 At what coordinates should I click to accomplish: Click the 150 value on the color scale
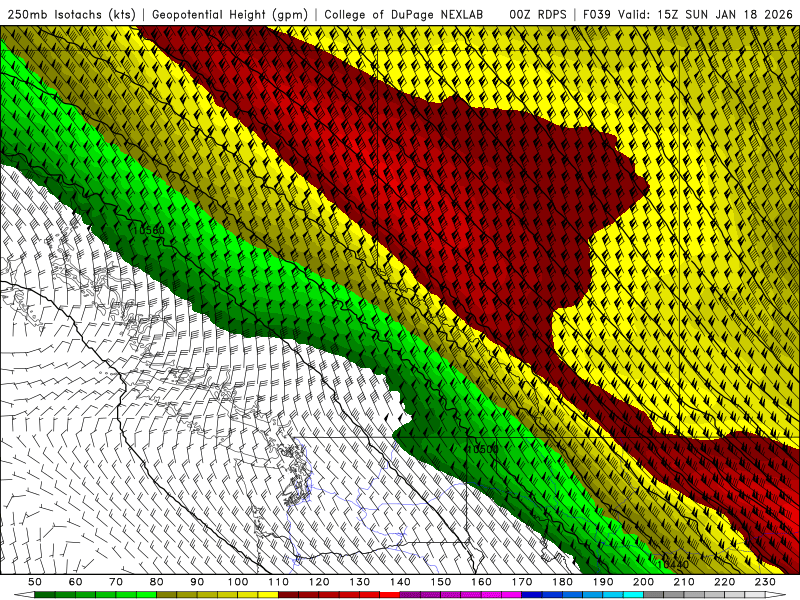point(440,582)
